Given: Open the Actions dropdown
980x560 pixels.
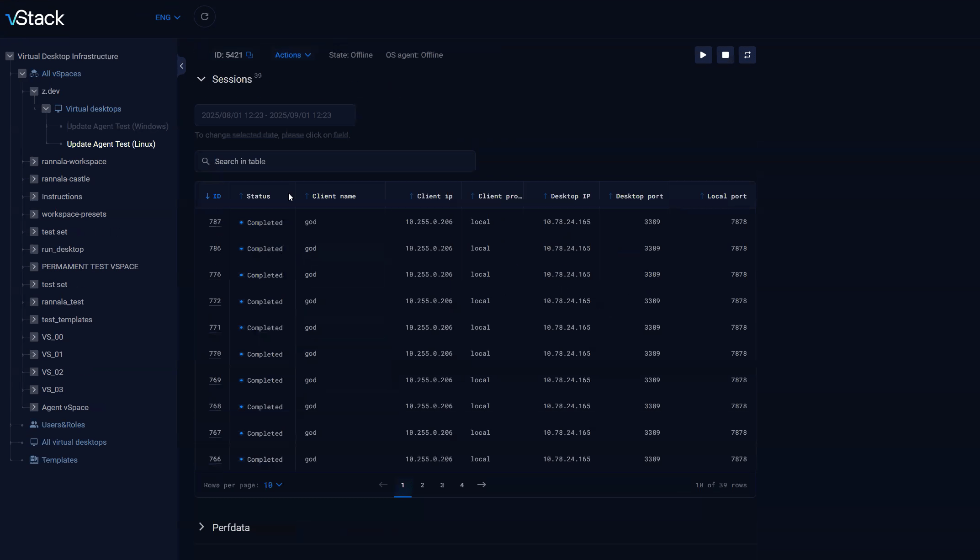Looking at the screenshot, I should [x=293, y=55].
